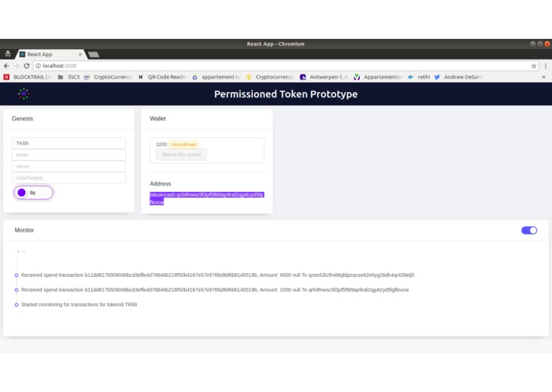
Task: Open the QR Code Reader bookmark
Action: (161, 77)
